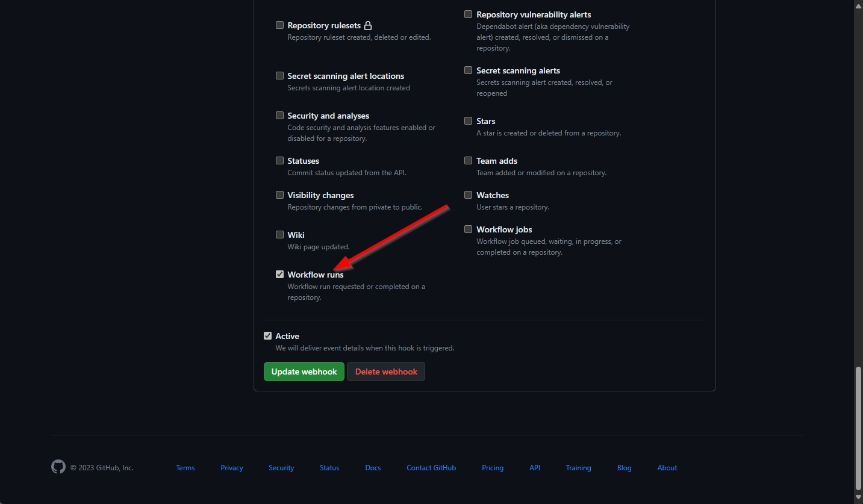
Task: Enable Secret scanning alert locations checkbox
Action: pos(279,76)
